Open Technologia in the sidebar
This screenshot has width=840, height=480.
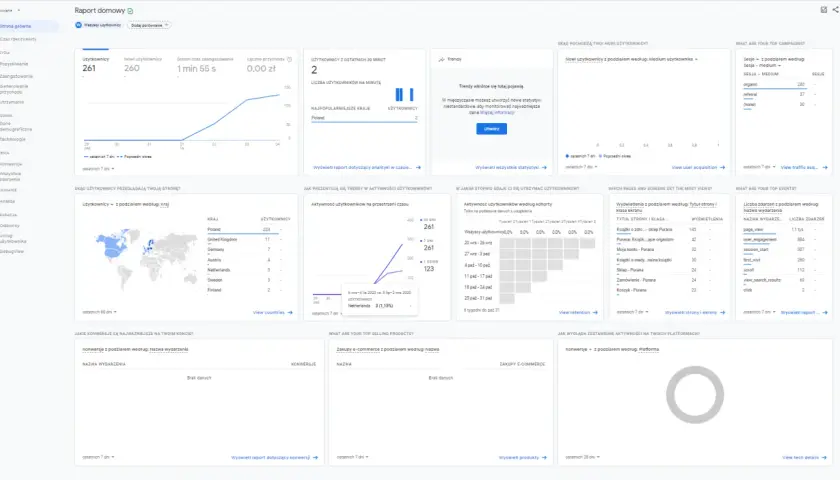[13, 139]
